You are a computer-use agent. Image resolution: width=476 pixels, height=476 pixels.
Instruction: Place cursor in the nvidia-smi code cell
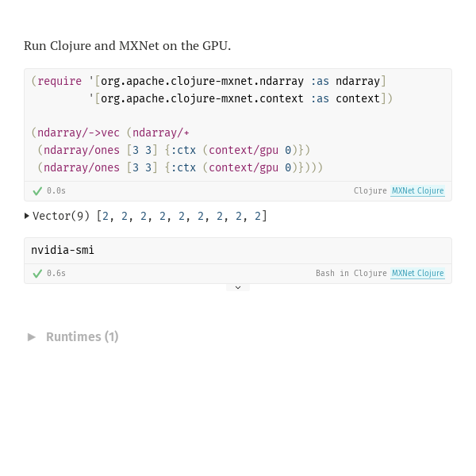click(238, 251)
